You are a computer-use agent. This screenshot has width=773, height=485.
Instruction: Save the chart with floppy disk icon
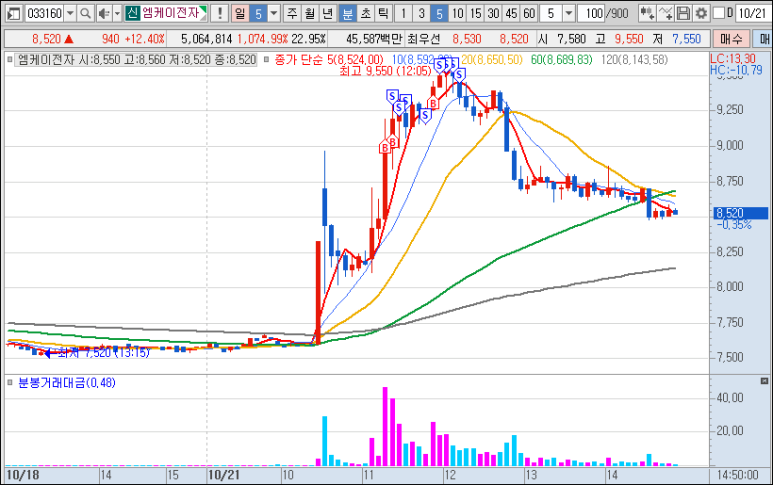pos(683,13)
